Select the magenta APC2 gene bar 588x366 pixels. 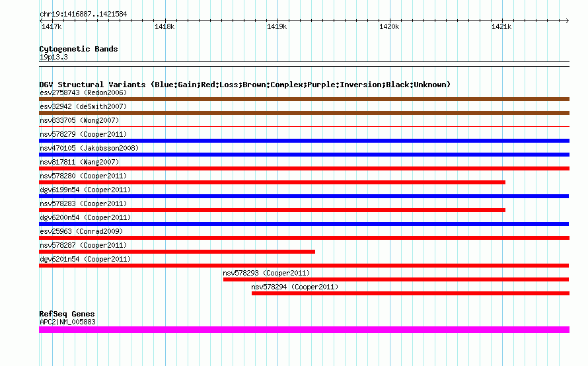point(304,330)
